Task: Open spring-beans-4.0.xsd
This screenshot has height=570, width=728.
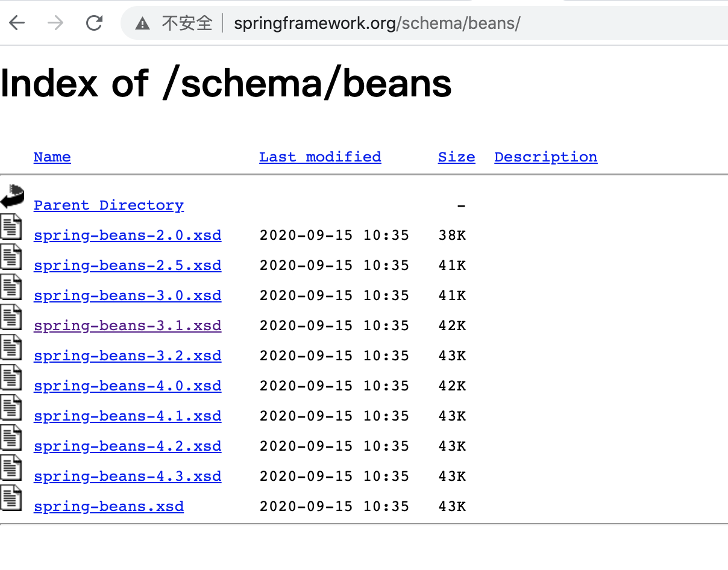Action: 127,386
